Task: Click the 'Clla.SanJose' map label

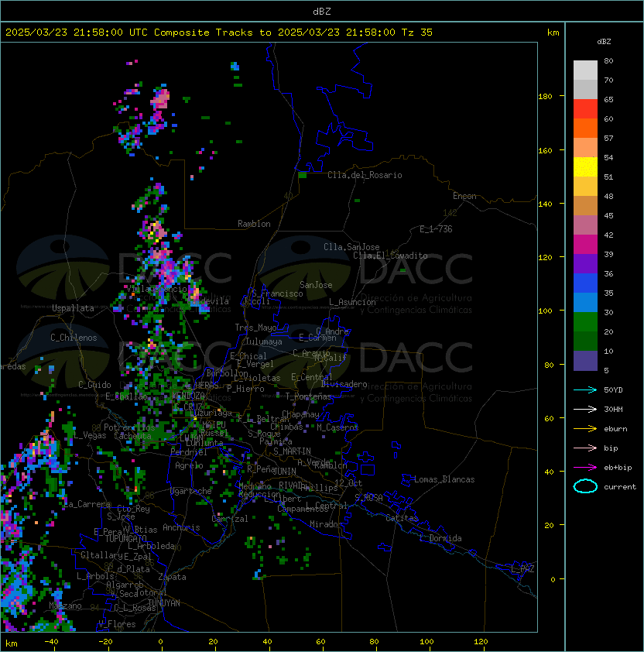Action: coord(351,247)
